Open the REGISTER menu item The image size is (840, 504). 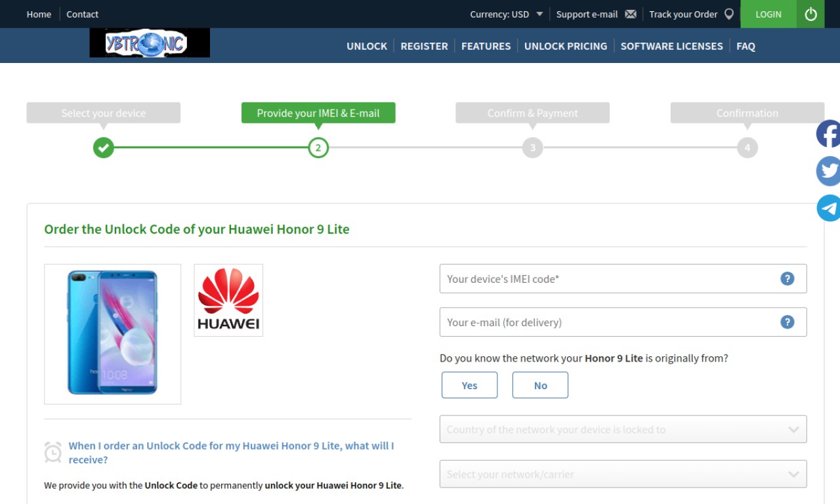[424, 46]
